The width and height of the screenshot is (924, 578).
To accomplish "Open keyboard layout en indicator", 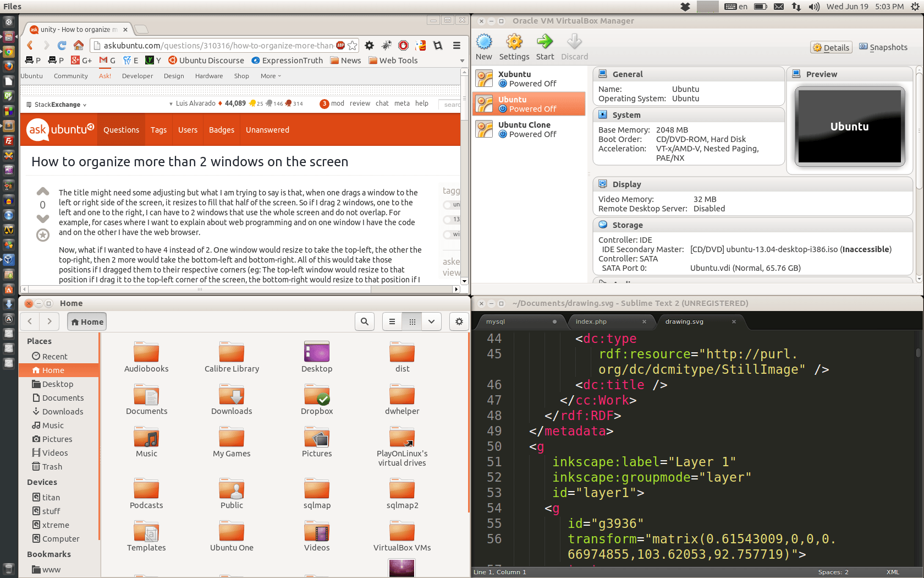I will point(736,7).
